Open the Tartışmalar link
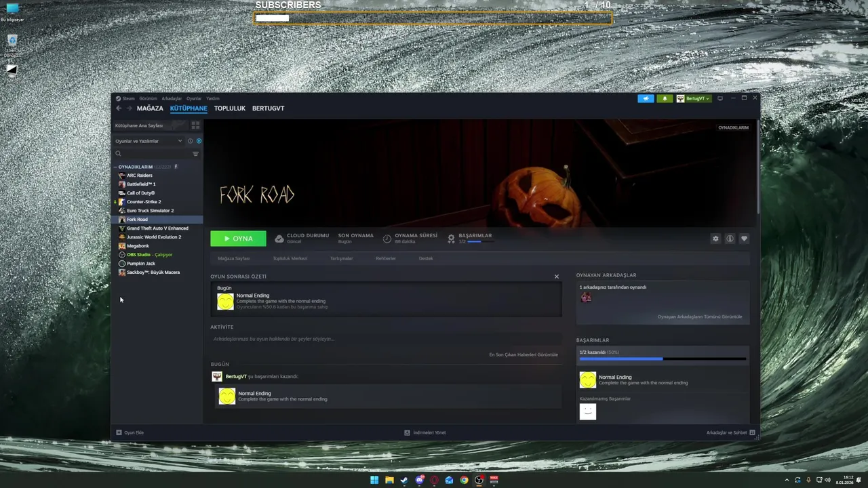 click(x=341, y=258)
